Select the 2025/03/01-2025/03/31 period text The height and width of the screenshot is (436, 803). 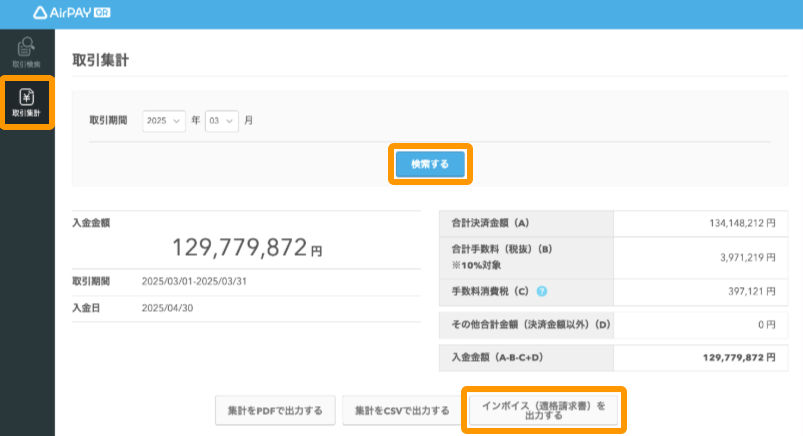(194, 281)
